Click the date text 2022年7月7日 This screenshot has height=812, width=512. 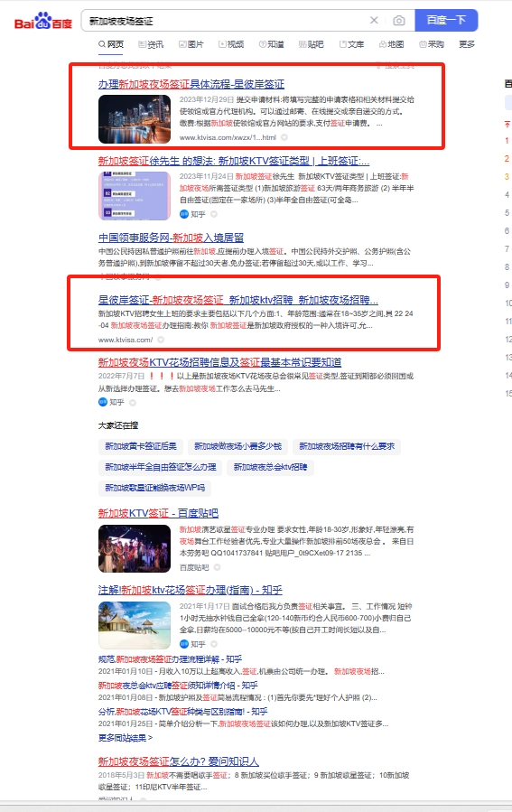121,376
